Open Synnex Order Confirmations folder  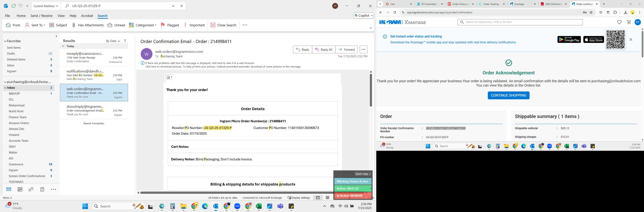[x=27, y=176]
